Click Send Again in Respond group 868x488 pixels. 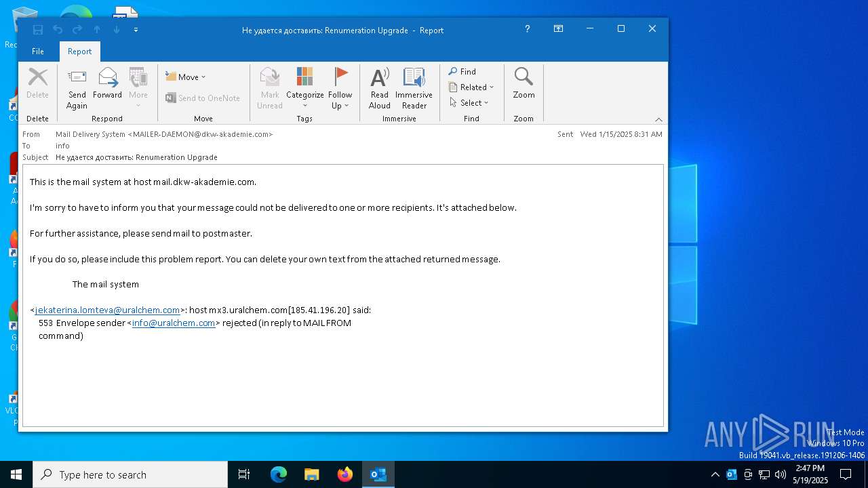pyautogui.click(x=77, y=88)
